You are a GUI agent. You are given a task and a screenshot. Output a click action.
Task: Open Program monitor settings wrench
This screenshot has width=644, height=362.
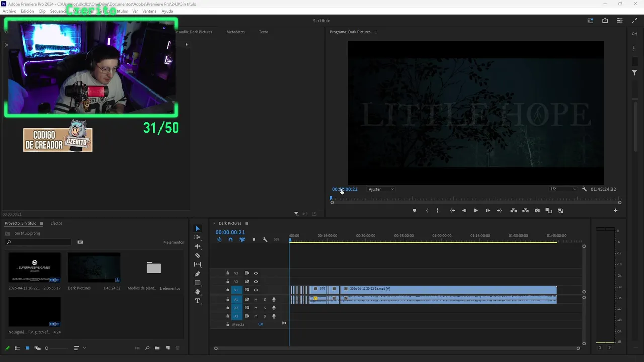pos(584,189)
